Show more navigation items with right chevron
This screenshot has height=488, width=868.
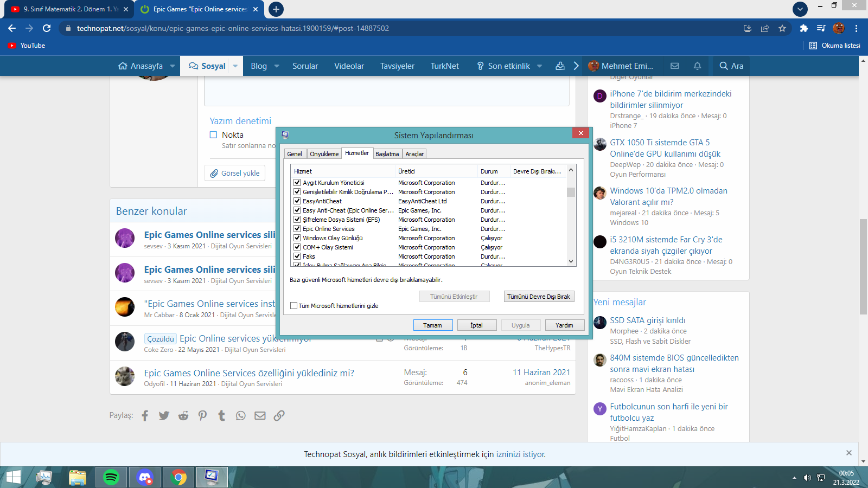tap(576, 66)
